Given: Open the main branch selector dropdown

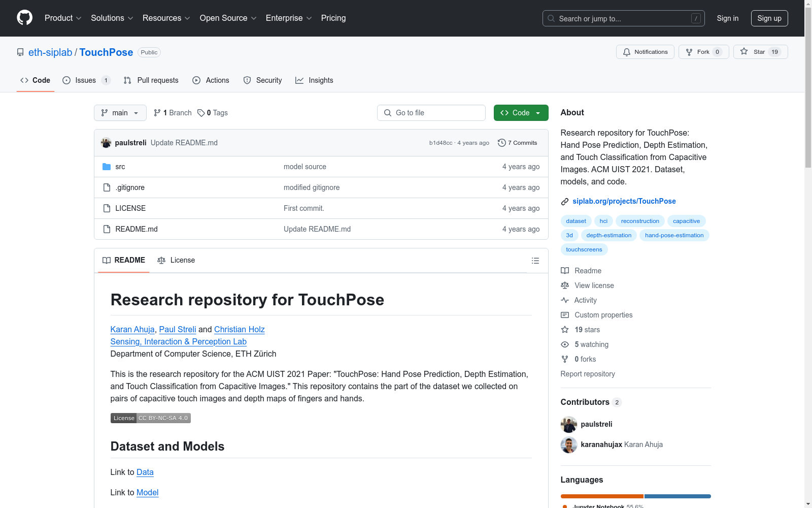Looking at the screenshot, I should tap(120, 113).
